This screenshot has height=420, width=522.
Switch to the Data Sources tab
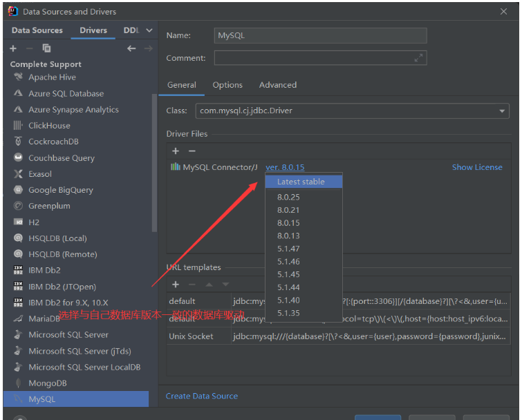pyautogui.click(x=37, y=30)
